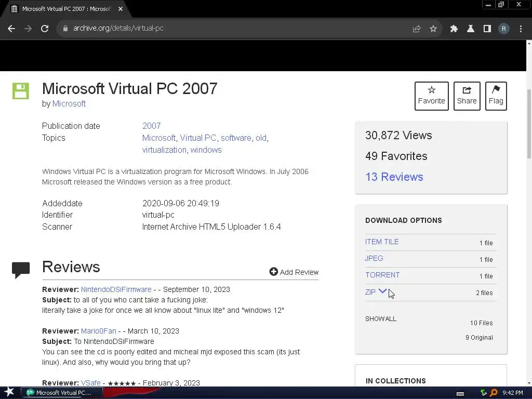
Task: Open reviewer Mario0Fan profile link
Action: tap(98, 331)
